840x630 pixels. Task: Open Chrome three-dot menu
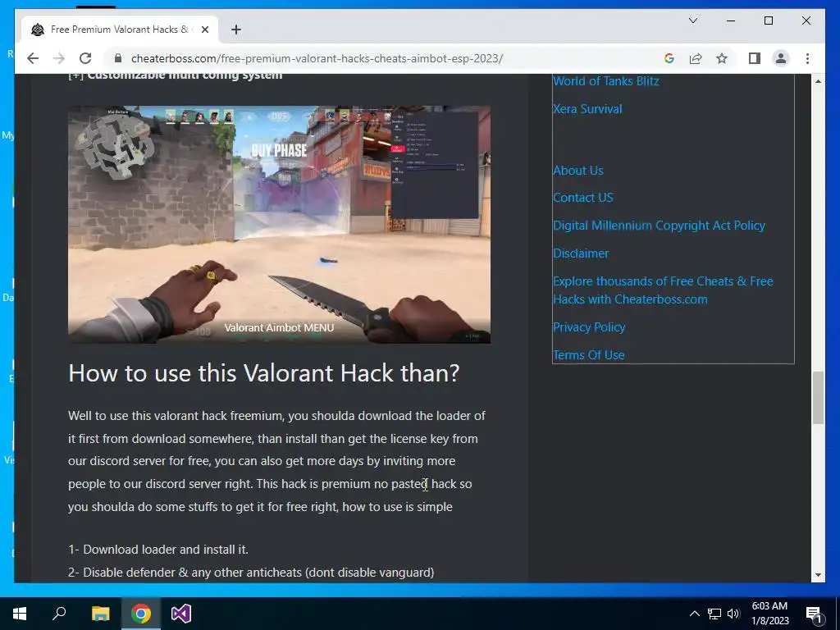pyautogui.click(x=807, y=58)
